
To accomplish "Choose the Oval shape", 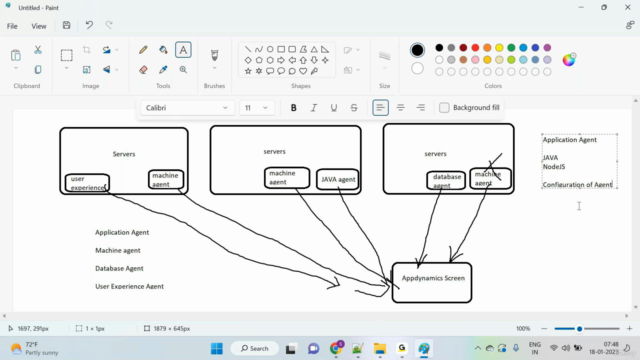I will tap(270, 49).
